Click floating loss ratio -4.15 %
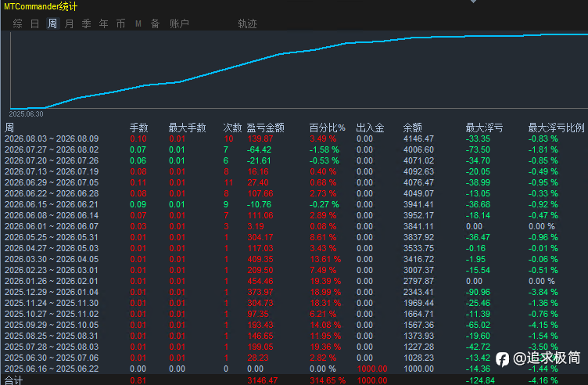This screenshot has width=588, height=385. tap(543, 325)
